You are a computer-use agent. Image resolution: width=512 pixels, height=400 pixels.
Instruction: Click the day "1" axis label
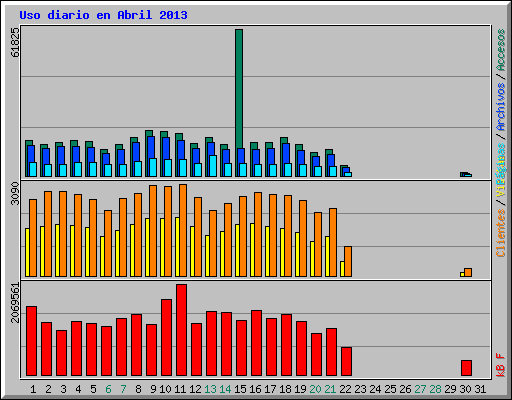click(33, 389)
